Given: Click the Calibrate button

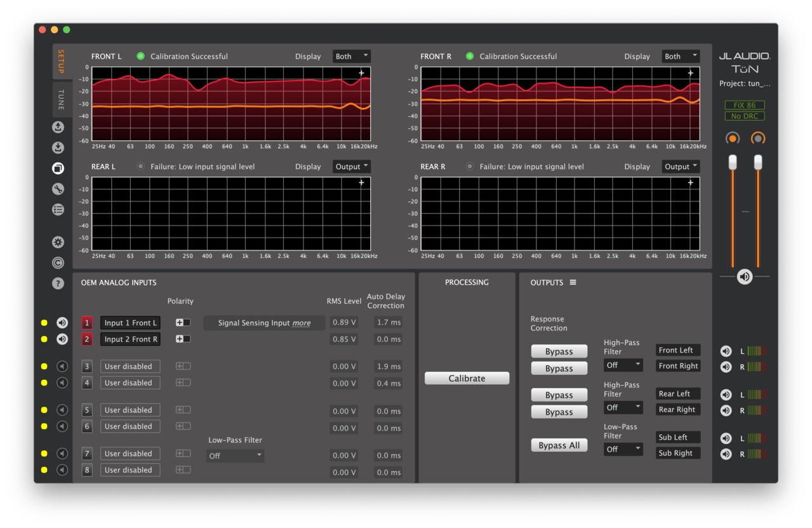Looking at the screenshot, I should pos(467,378).
